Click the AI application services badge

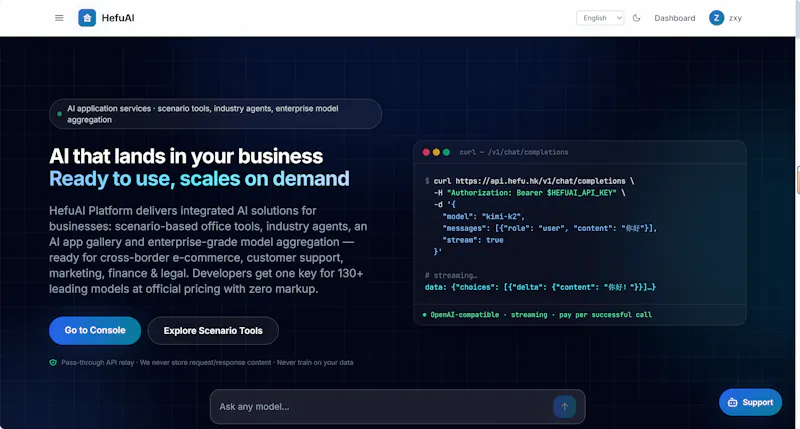(x=215, y=114)
